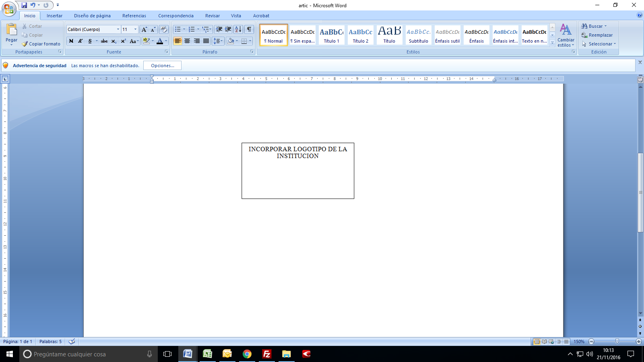Open Word help question icon
The image size is (644, 362).
coord(640,15)
